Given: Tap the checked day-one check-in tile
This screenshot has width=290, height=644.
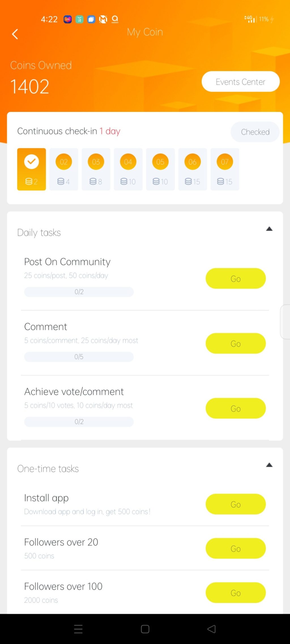Looking at the screenshot, I should pos(31,169).
